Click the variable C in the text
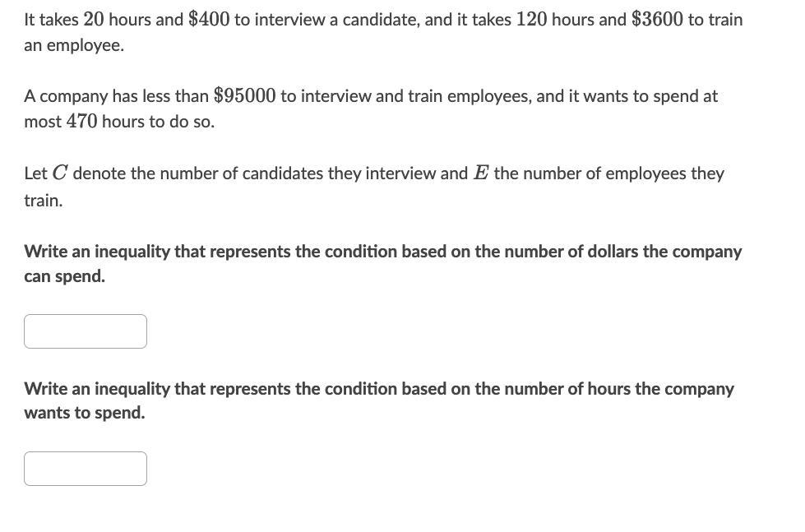 60,173
